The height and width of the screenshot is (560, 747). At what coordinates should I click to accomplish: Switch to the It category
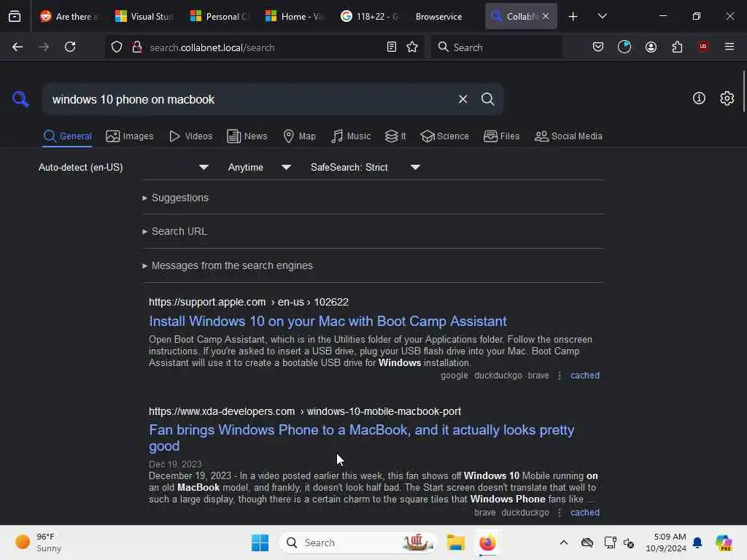point(395,136)
